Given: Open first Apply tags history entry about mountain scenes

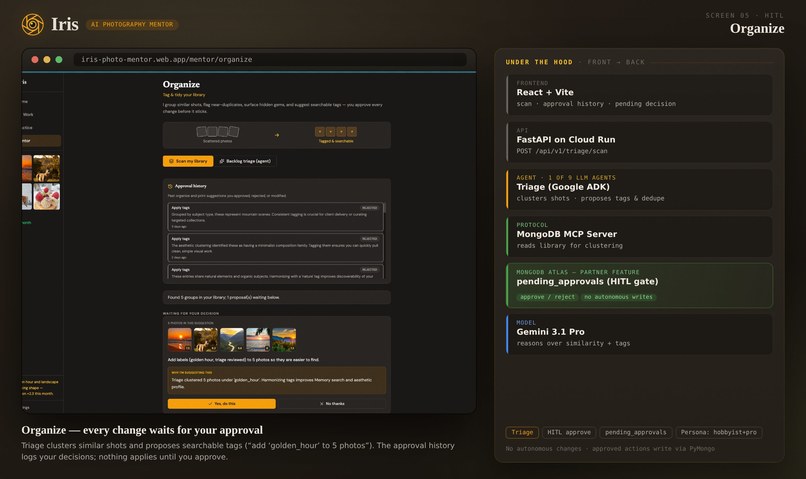Looking at the screenshot, I should click(275, 216).
